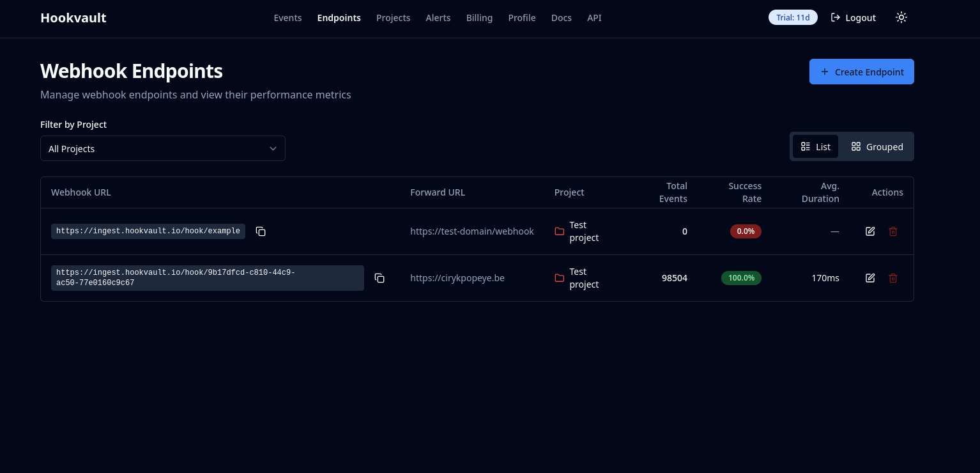Click the Hookvault logo

[73, 18]
